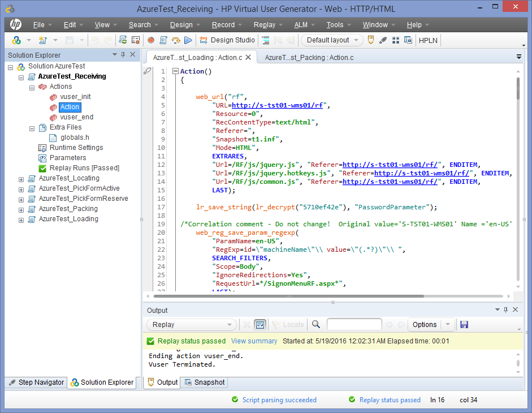The image size is (532, 413).
Task: Switch to the Step Navigator tab
Action: click(x=36, y=382)
